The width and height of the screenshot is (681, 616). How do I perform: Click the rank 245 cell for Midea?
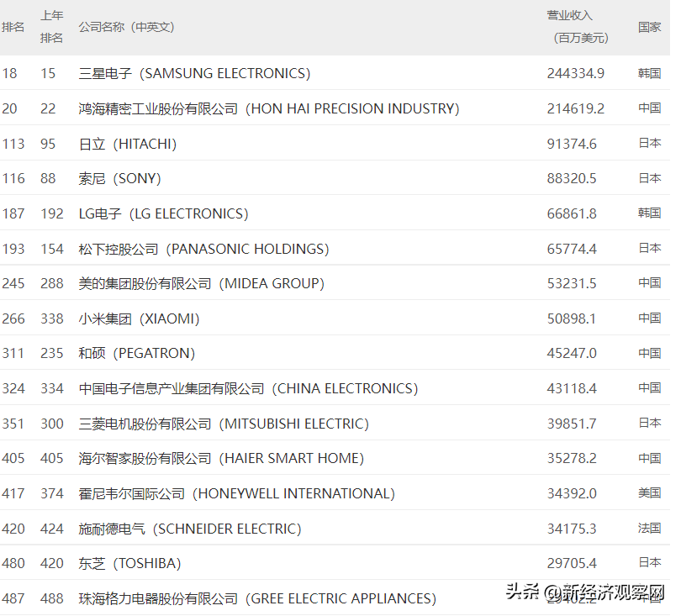(x=13, y=283)
